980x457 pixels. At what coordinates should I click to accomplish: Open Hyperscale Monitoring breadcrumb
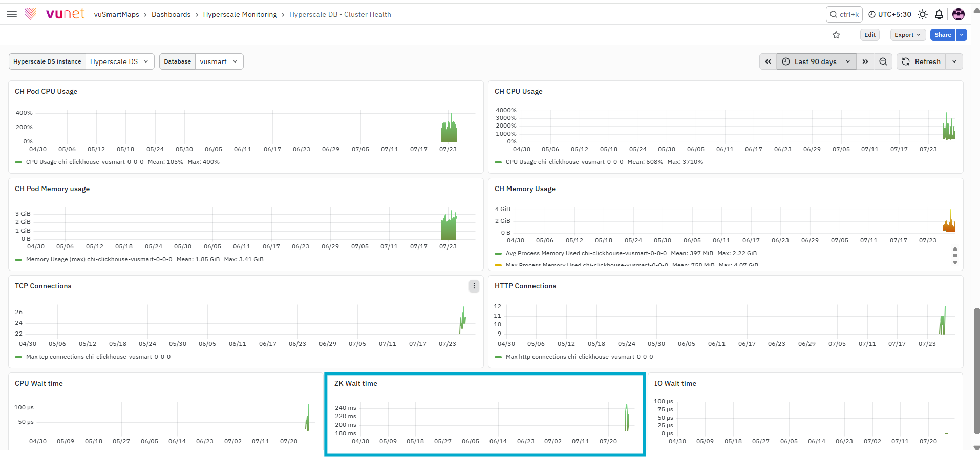240,14
